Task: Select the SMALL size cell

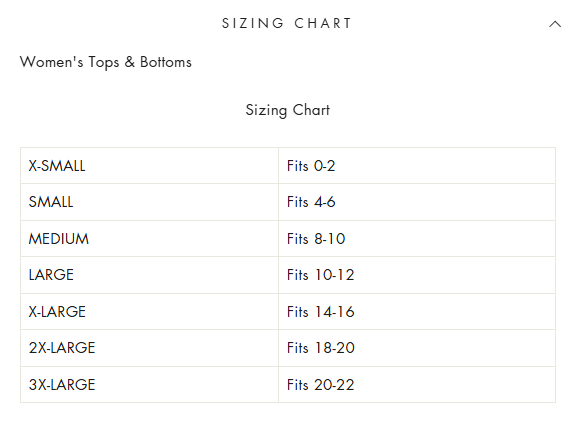Action: point(149,202)
